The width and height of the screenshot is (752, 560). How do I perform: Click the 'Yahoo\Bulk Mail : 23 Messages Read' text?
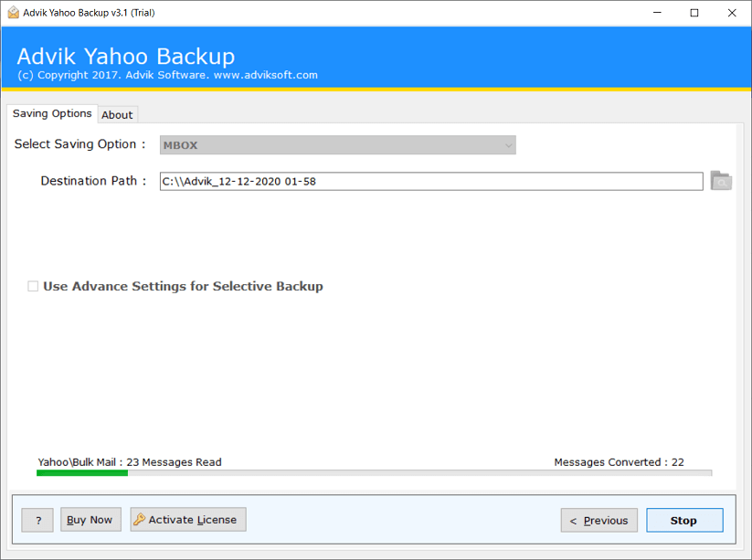[130, 462]
